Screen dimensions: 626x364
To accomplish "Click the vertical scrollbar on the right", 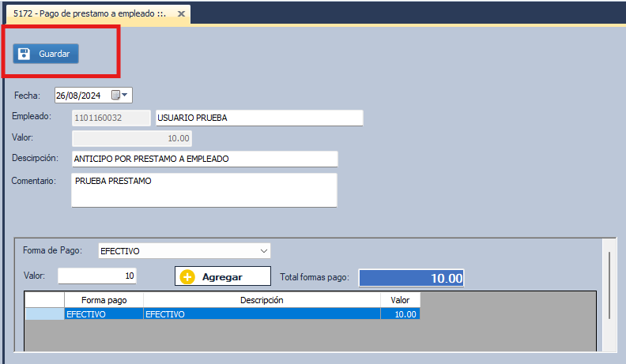I will click(x=608, y=284).
